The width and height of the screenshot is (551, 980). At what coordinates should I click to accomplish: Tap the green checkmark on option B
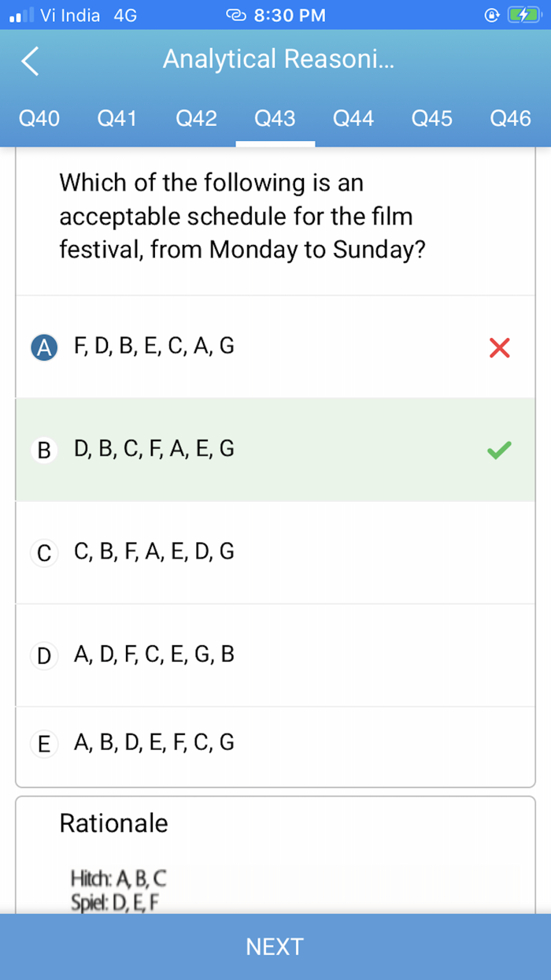click(498, 450)
